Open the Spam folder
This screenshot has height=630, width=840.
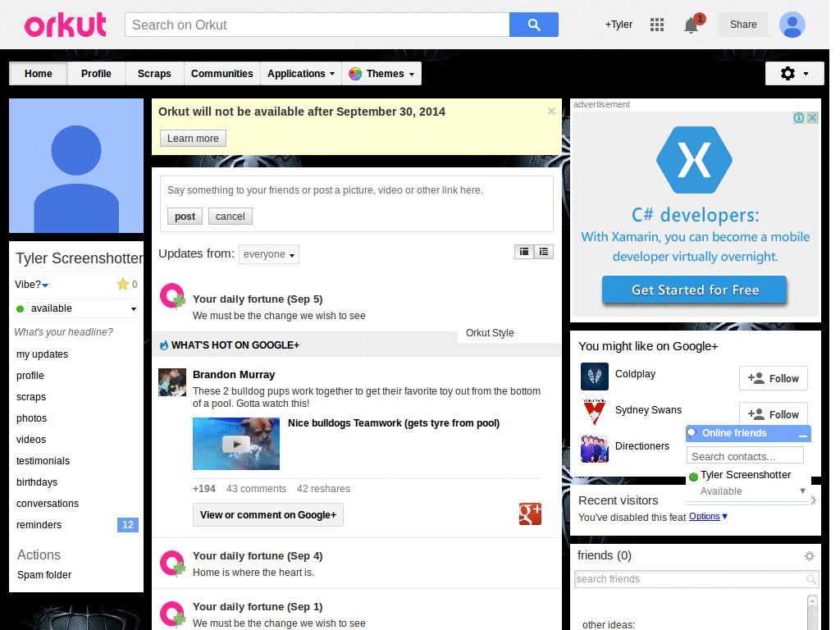(x=44, y=575)
